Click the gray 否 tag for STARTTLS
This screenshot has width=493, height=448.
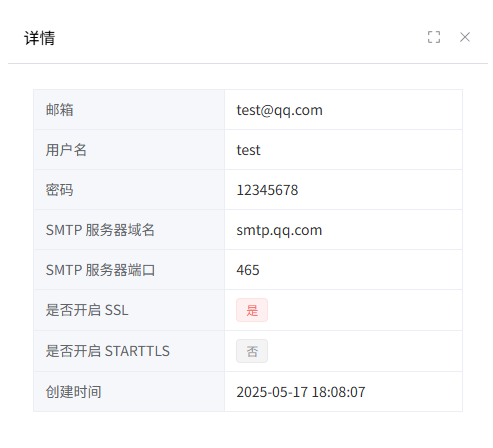coord(252,351)
